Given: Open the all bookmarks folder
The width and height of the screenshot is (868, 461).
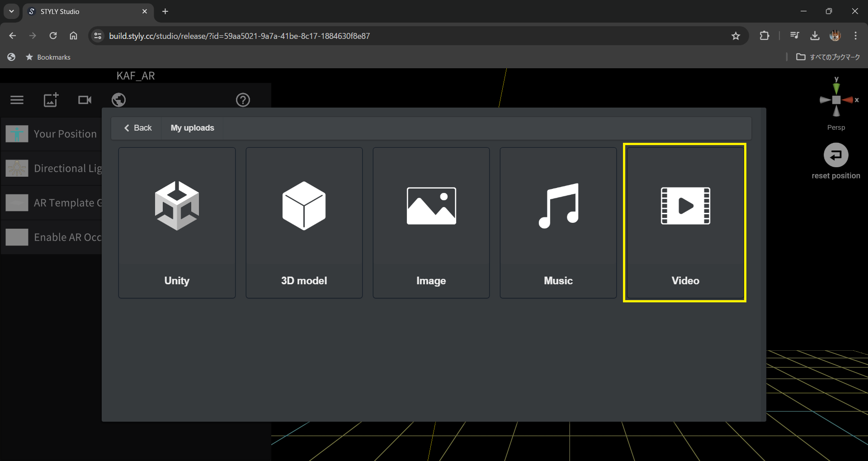Looking at the screenshot, I should click(828, 57).
